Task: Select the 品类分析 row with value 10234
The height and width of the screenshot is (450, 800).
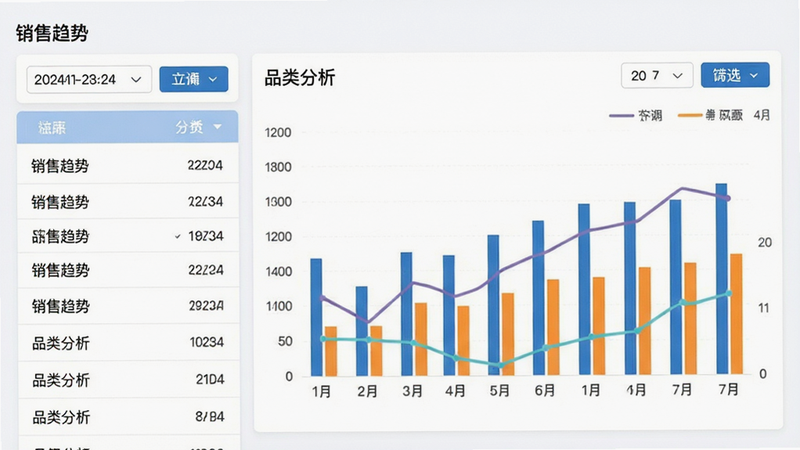Action: point(128,342)
